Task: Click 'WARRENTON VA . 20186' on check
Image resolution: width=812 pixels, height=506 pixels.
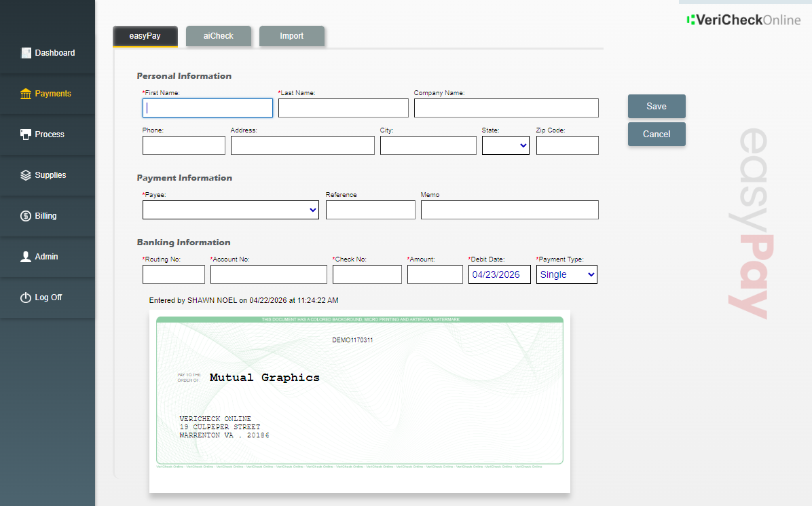Action: click(224, 435)
